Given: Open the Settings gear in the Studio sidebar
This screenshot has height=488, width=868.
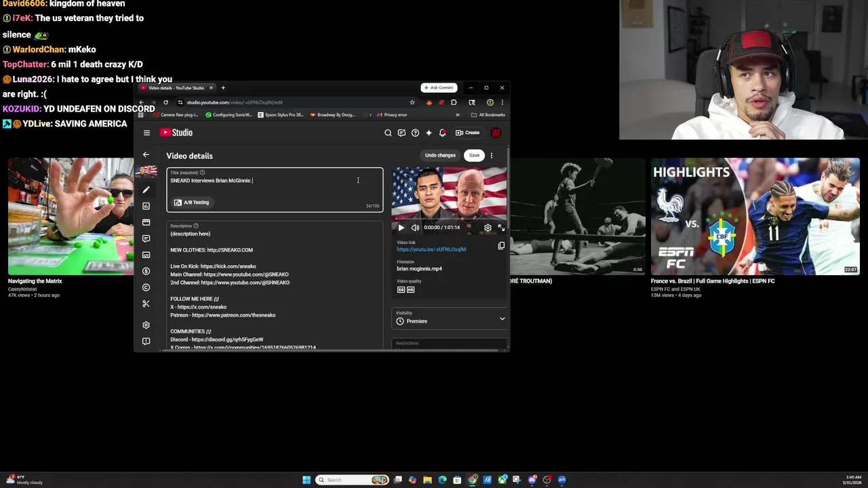Looking at the screenshot, I should click(146, 325).
